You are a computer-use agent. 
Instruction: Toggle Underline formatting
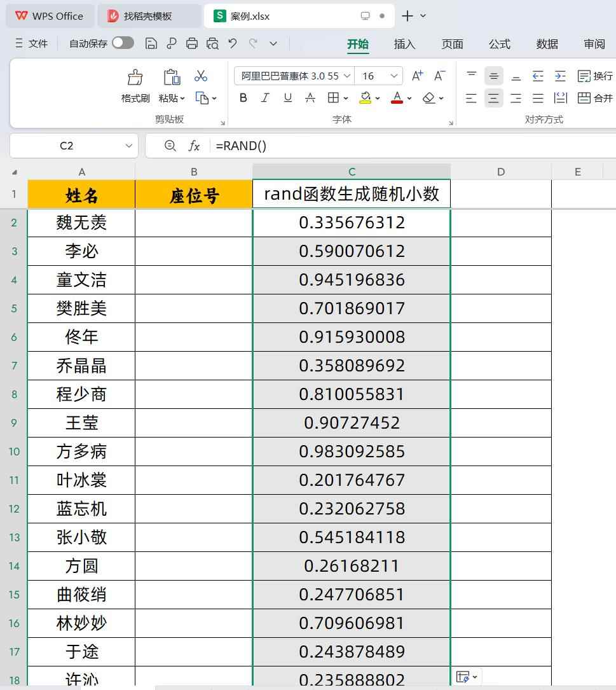point(288,98)
